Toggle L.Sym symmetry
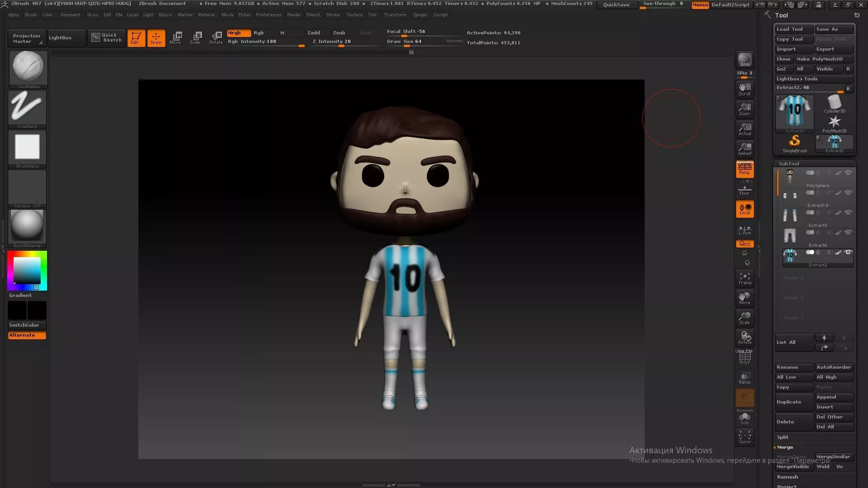This screenshot has width=868, height=488. pyautogui.click(x=745, y=230)
